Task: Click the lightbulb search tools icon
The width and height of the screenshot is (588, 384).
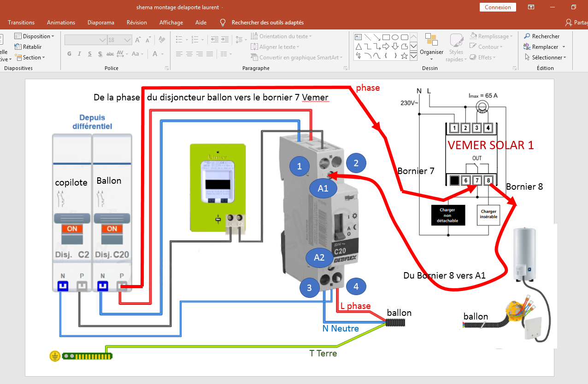Action: click(223, 23)
